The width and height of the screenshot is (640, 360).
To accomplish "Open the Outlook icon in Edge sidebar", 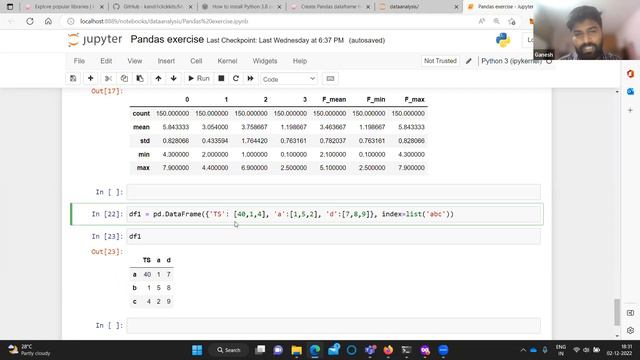I will 630,91.
